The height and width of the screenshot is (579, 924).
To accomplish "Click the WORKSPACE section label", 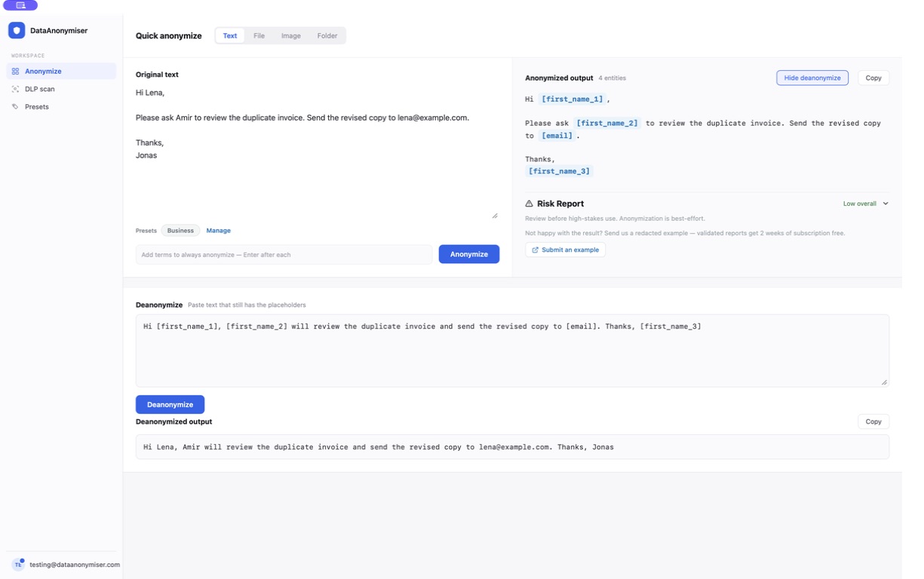I will tap(28, 56).
